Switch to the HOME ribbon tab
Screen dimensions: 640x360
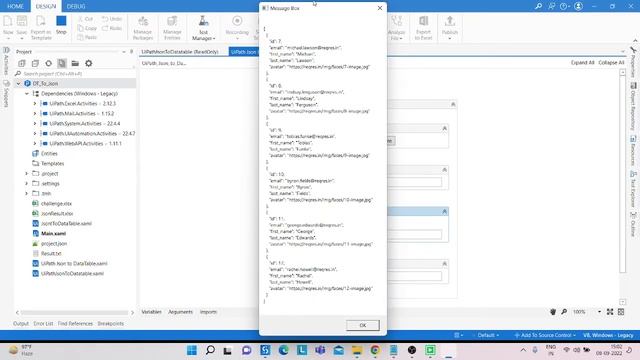coord(16,6)
